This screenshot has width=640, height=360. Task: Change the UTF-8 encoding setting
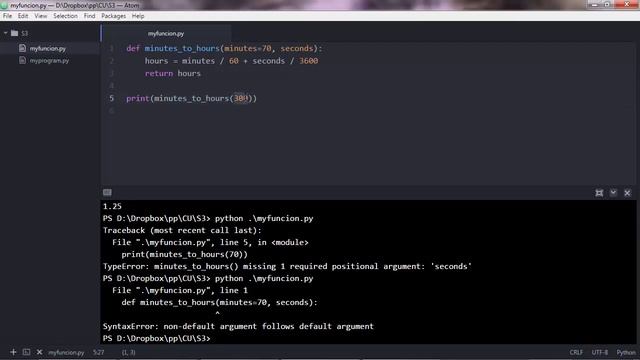click(600, 353)
